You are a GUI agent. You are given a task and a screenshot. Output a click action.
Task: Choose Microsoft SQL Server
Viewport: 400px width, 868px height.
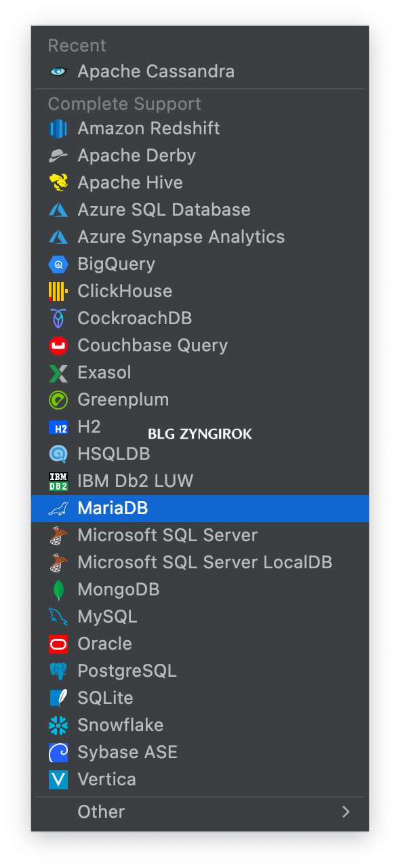tap(200, 535)
